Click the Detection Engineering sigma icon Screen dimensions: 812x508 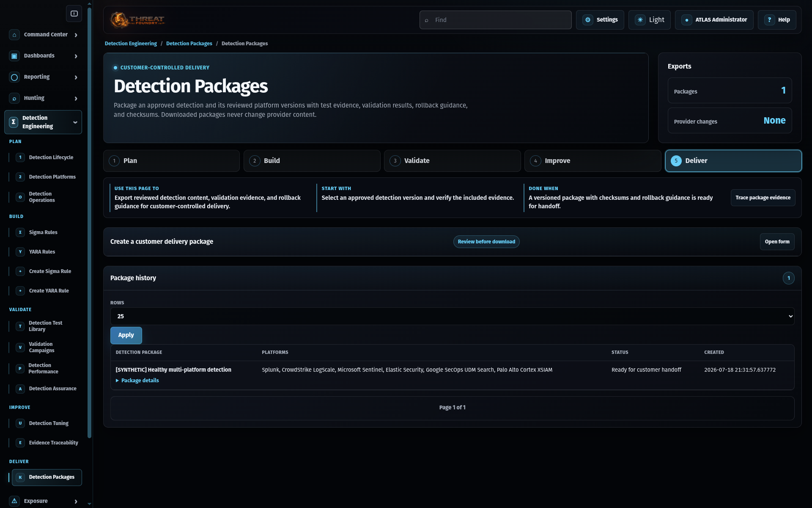point(14,122)
